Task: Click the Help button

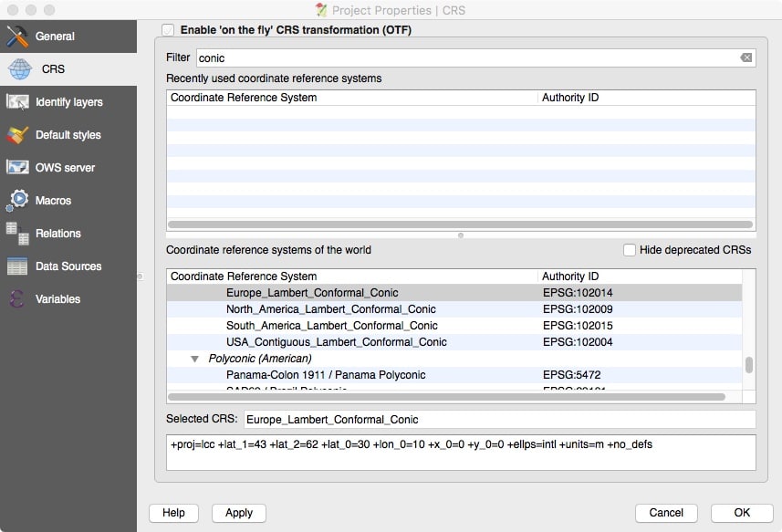Action: [x=173, y=513]
